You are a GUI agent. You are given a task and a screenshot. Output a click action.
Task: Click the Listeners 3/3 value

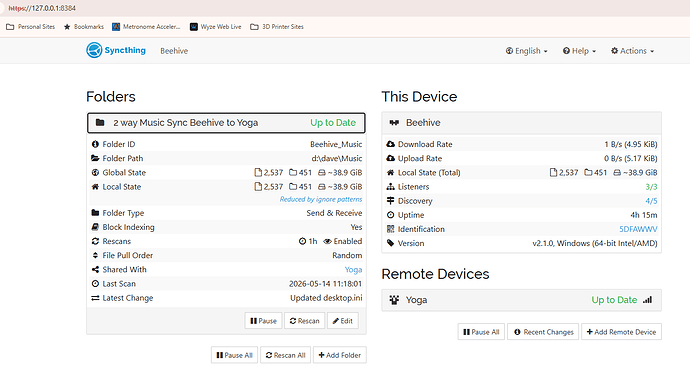[x=651, y=187]
